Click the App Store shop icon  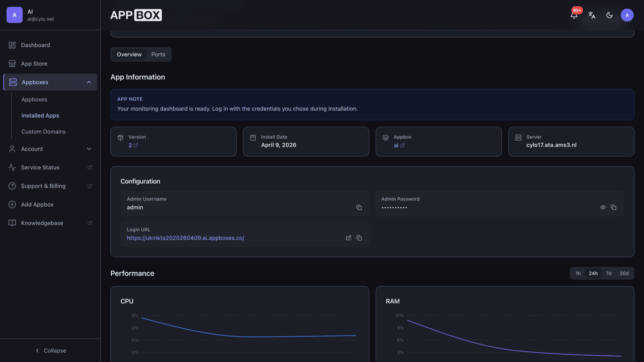(x=12, y=63)
